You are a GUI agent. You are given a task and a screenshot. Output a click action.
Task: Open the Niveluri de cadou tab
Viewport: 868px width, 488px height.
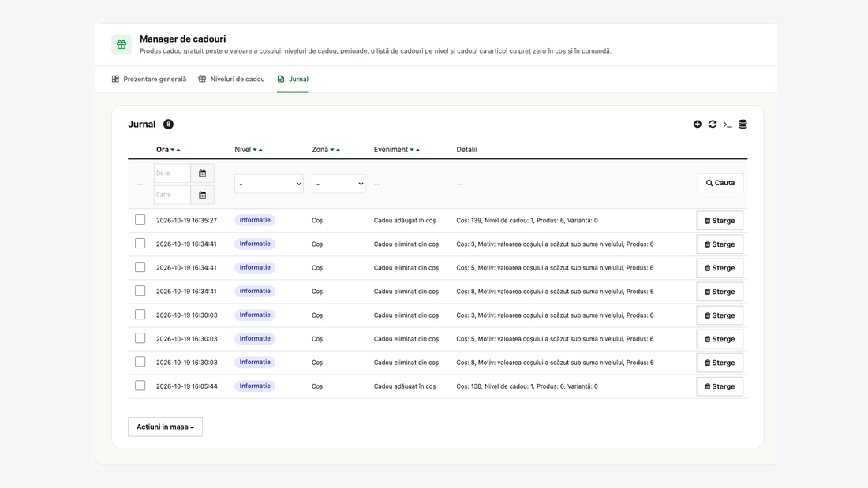231,79
